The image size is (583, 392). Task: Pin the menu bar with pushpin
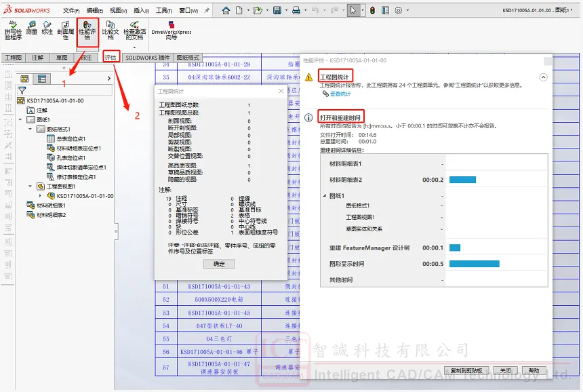tap(207, 10)
